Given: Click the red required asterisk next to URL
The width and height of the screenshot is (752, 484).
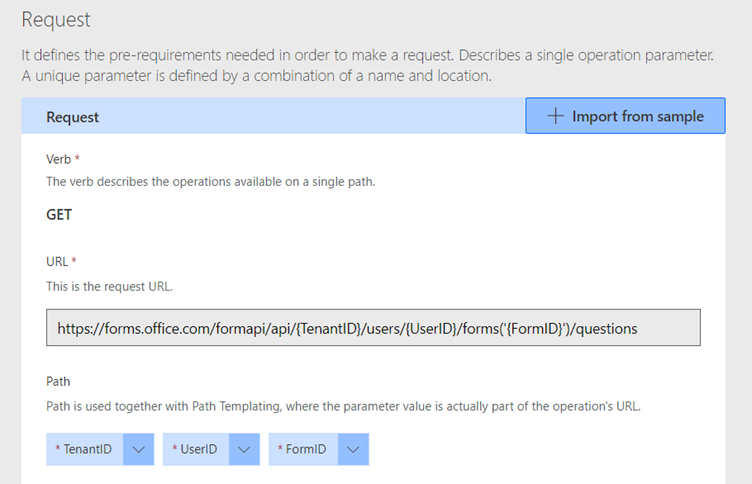Looking at the screenshot, I should pyautogui.click(x=74, y=260).
